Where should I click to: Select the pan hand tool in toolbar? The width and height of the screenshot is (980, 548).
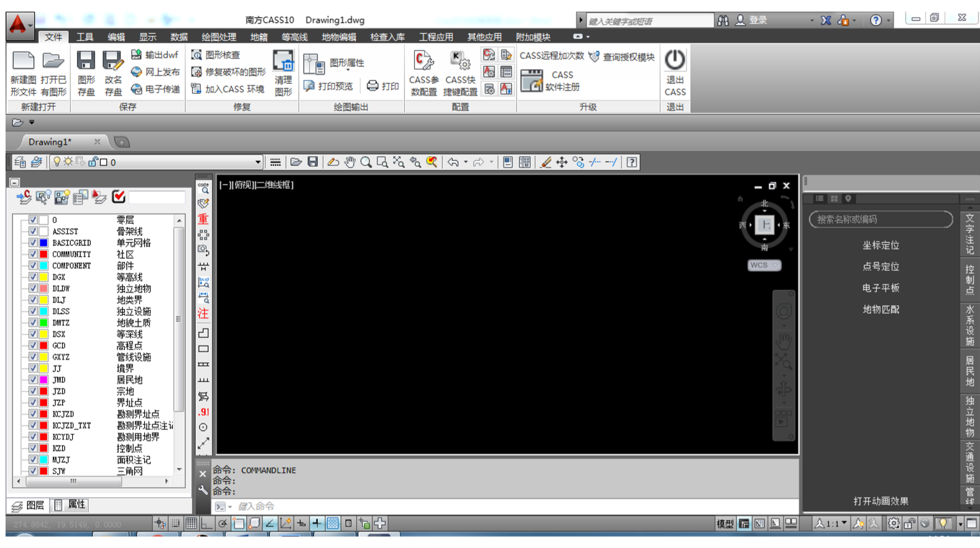pyautogui.click(x=350, y=162)
